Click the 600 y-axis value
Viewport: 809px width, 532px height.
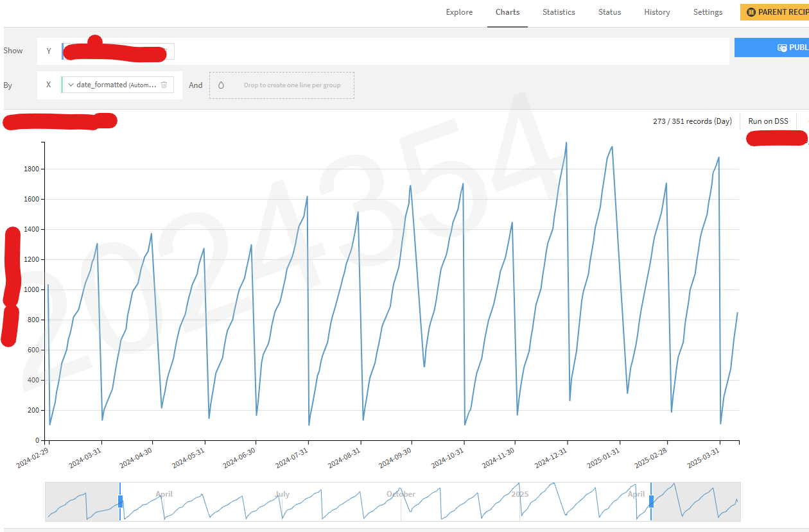34,350
